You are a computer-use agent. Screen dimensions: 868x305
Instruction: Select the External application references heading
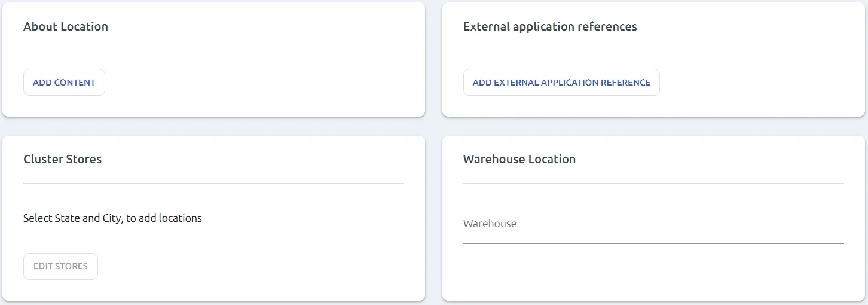click(x=550, y=26)
